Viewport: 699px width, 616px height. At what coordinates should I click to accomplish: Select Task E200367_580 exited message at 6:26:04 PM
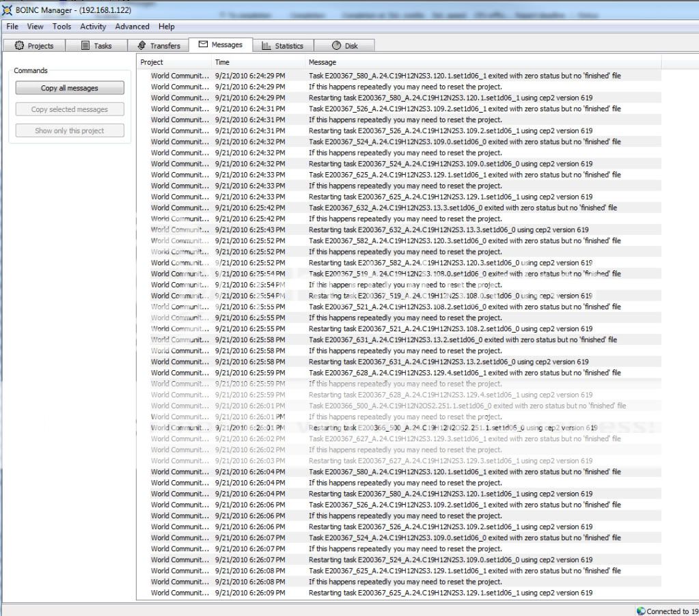399,472
